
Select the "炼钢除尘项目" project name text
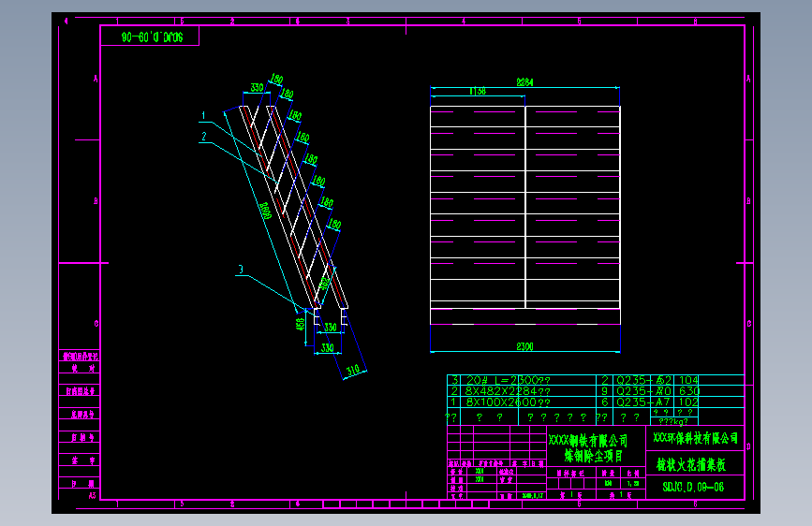coord(594,456)
